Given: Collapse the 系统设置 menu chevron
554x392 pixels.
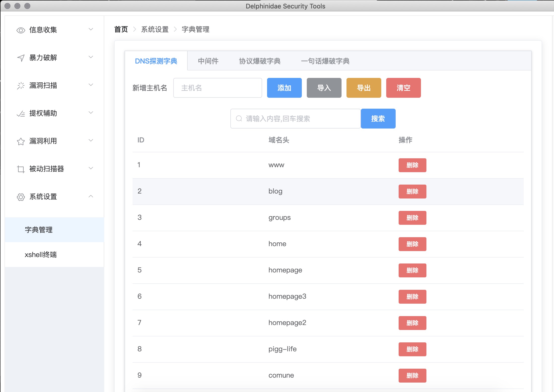Looking at the screenshot, I should pos(91,196).
